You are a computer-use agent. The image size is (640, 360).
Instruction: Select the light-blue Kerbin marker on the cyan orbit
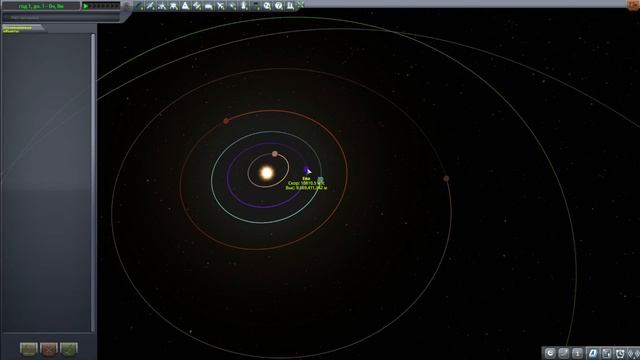(x=321, y=180)
